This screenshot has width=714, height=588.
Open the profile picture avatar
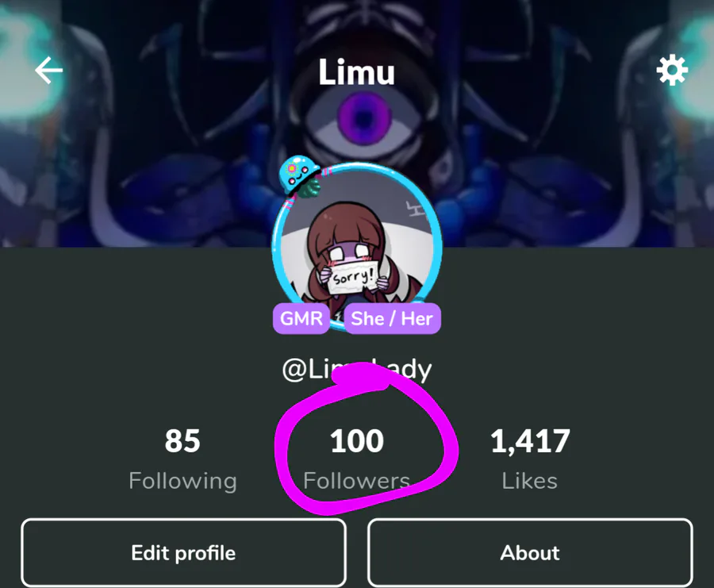pos(357,246)
